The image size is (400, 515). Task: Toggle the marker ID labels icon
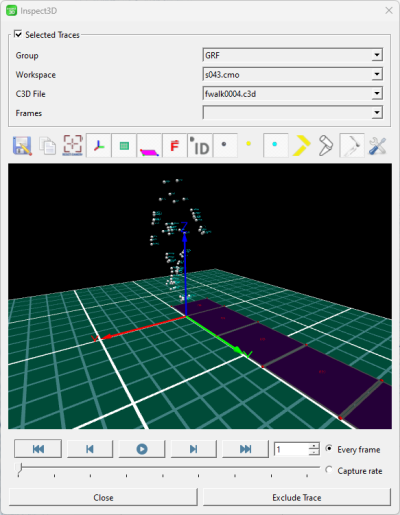tap(200, 145)
